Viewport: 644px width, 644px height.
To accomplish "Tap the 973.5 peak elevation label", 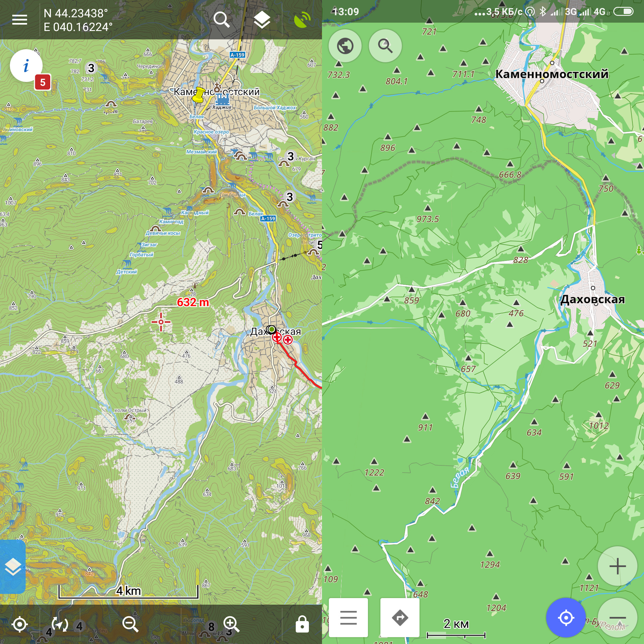I will (428, 219).
